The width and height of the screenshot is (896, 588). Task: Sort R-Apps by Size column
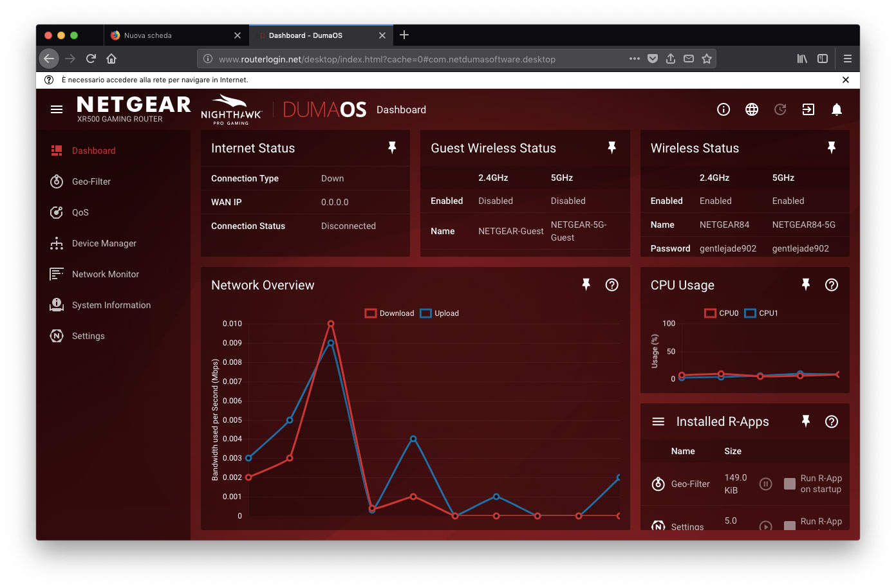(x=733, y=451)
